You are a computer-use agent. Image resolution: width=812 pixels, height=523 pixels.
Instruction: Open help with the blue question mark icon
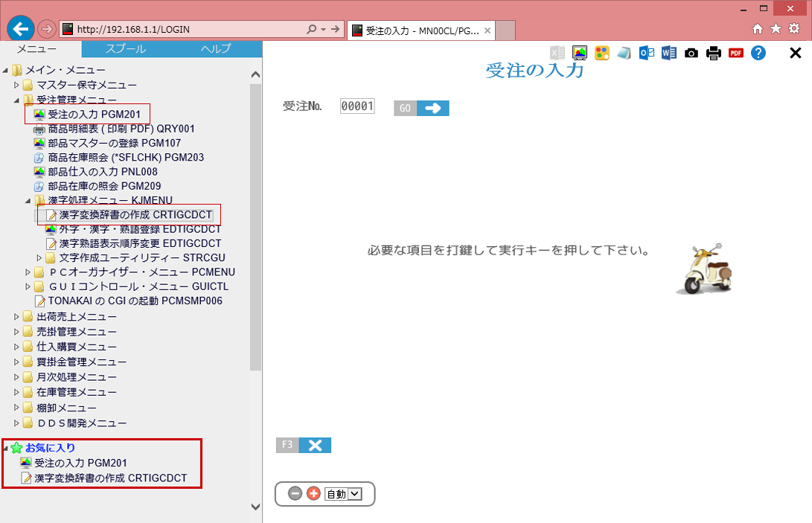758,53
